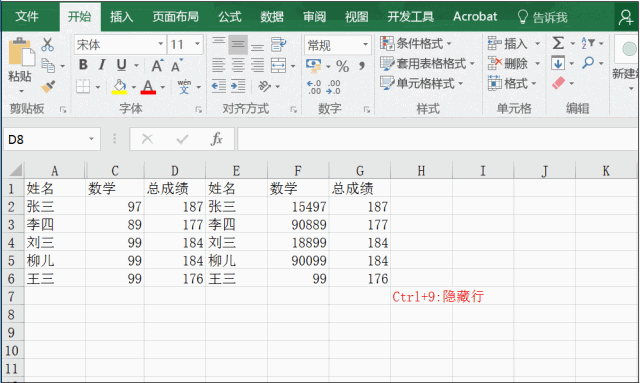
Task: Align cell text left
Action: pyautogui.click(x=219, y=65)
